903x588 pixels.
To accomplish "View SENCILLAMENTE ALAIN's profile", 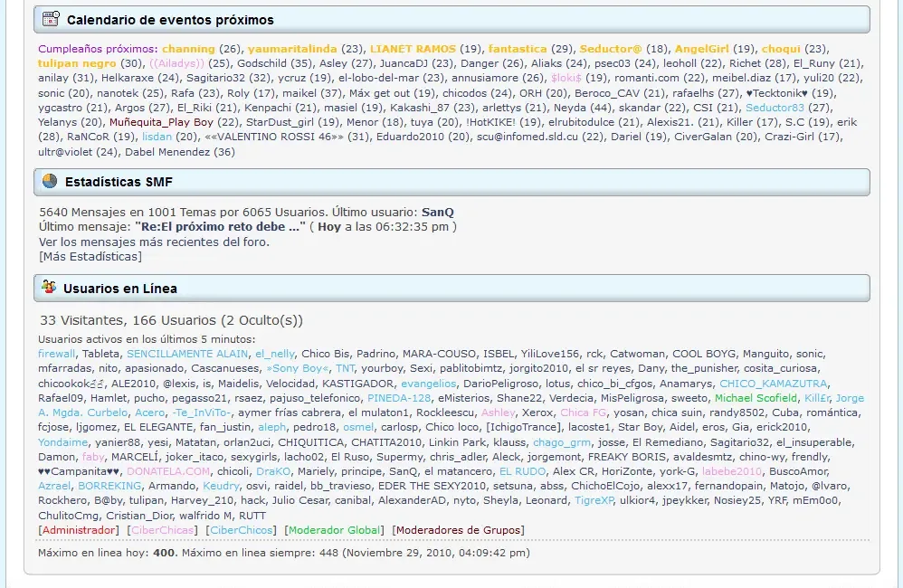I will coord(187,354).
